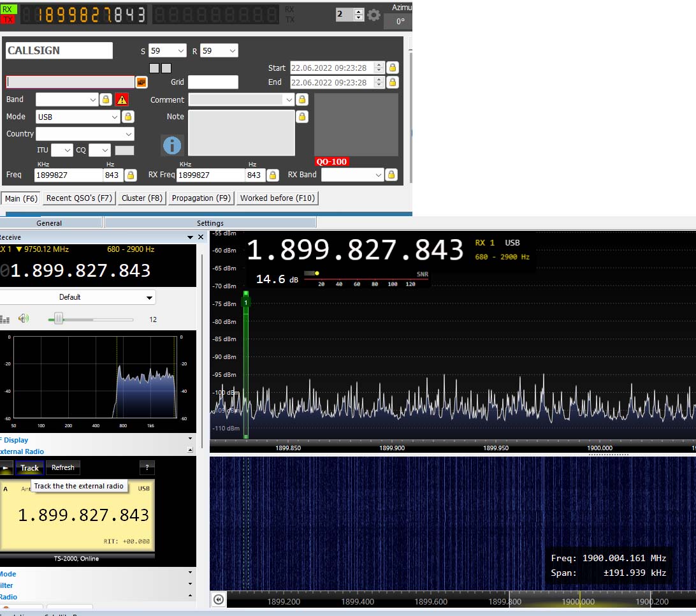The height and width of the screenshot is (616, 696).
Task: Open the RX Band dropdown
Action: click(x=378, y=175)
